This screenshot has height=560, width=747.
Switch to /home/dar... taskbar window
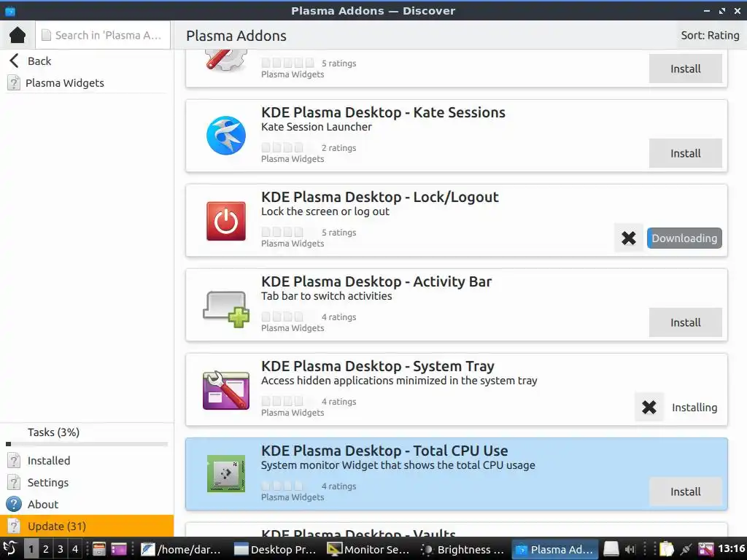[182, 549]
